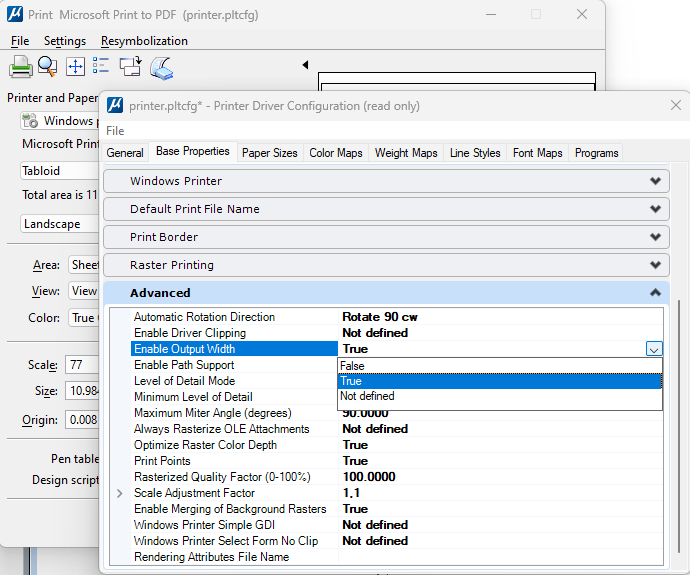Click the Maximize print size icon

74,67
